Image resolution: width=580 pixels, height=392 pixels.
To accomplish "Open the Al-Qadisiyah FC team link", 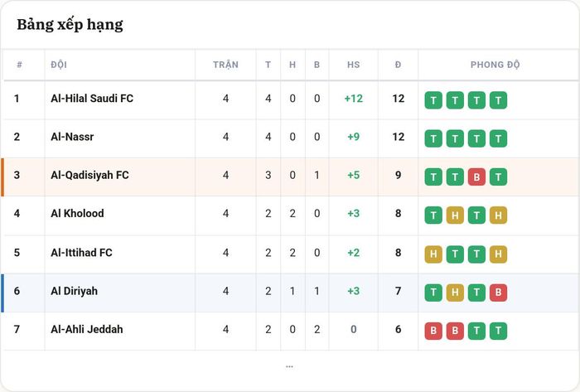I will pos(89,175).
